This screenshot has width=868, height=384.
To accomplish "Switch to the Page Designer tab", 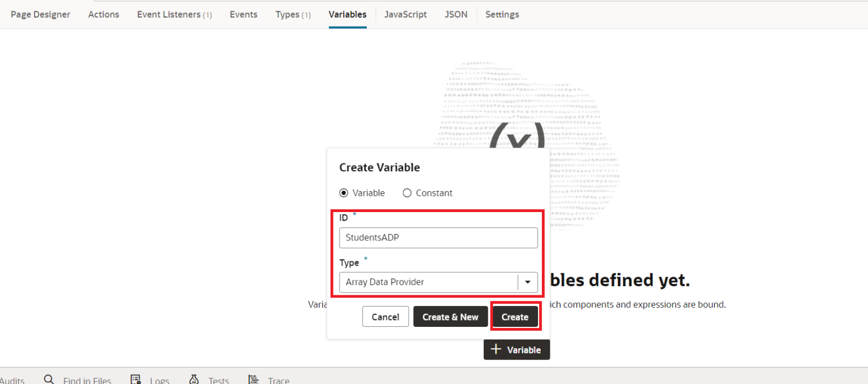I will pos(40,14).
